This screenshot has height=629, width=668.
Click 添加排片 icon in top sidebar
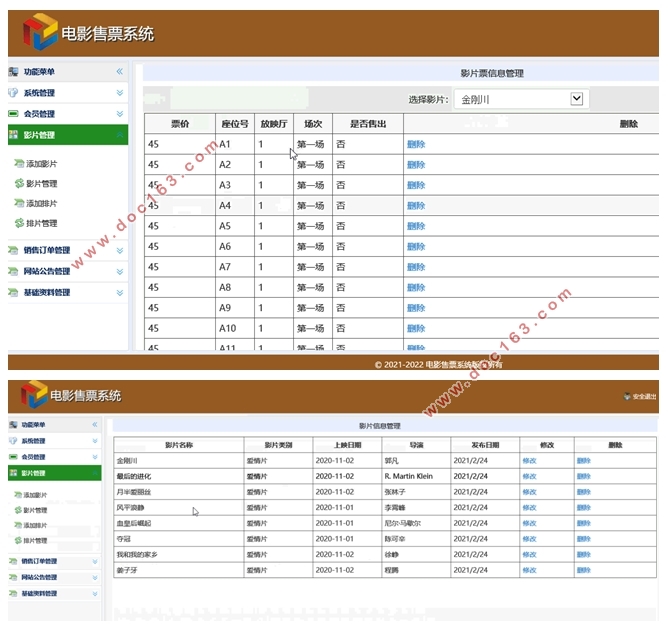tap(19, 203)
